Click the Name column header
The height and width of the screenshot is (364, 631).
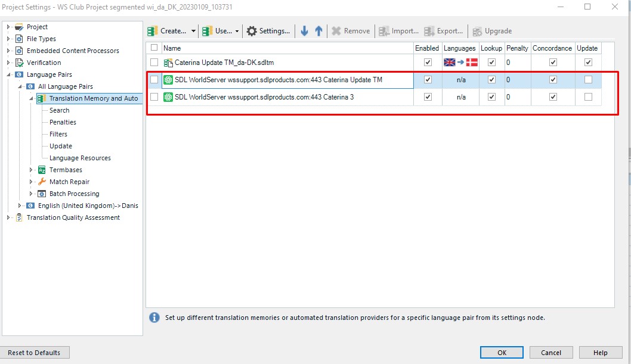[x=172, y=48]
